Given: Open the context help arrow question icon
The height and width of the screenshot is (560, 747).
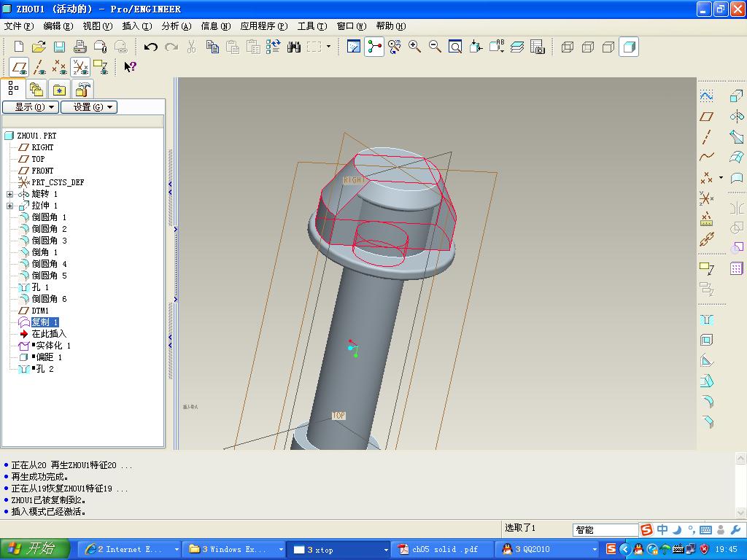Looking at the screenshot, I should point(130,66).
